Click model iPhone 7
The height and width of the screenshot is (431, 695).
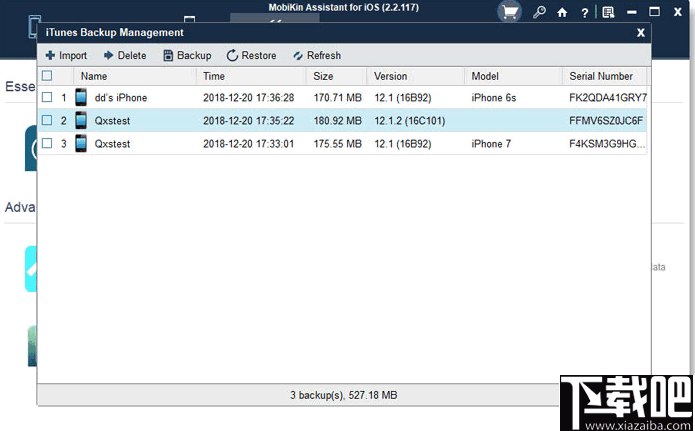tap(491, 144)
